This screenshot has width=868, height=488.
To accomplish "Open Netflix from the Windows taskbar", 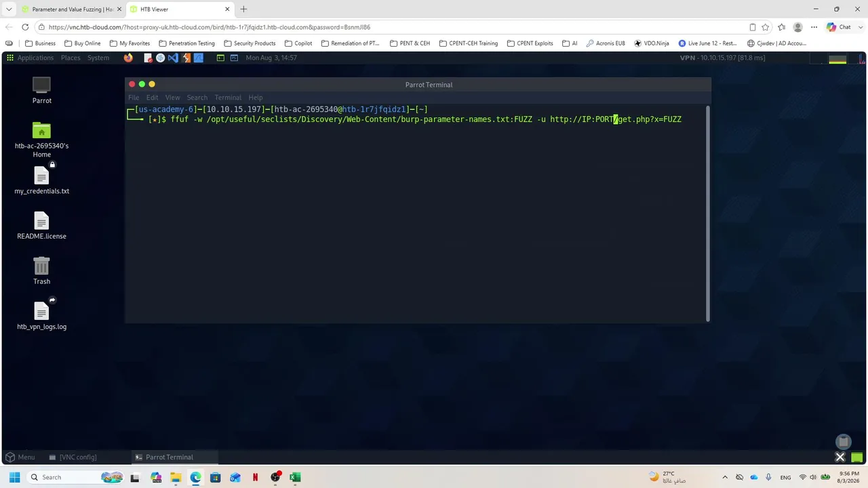I will tap(255, 477).
